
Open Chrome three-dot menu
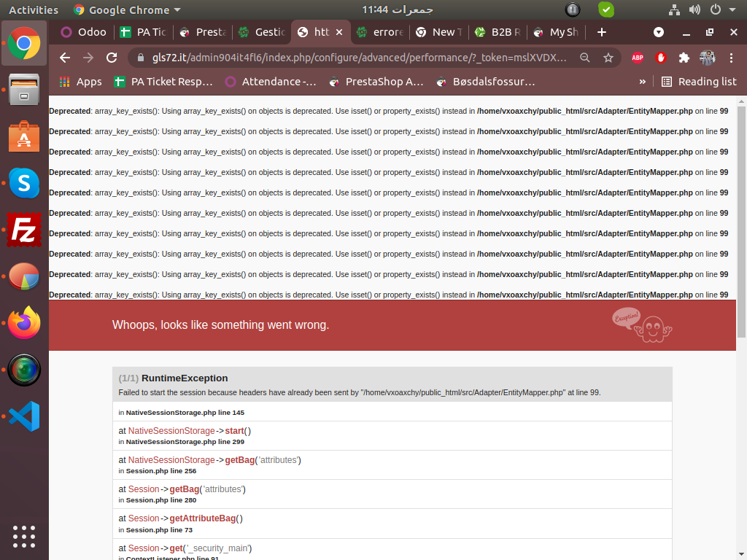click(731, 58)
